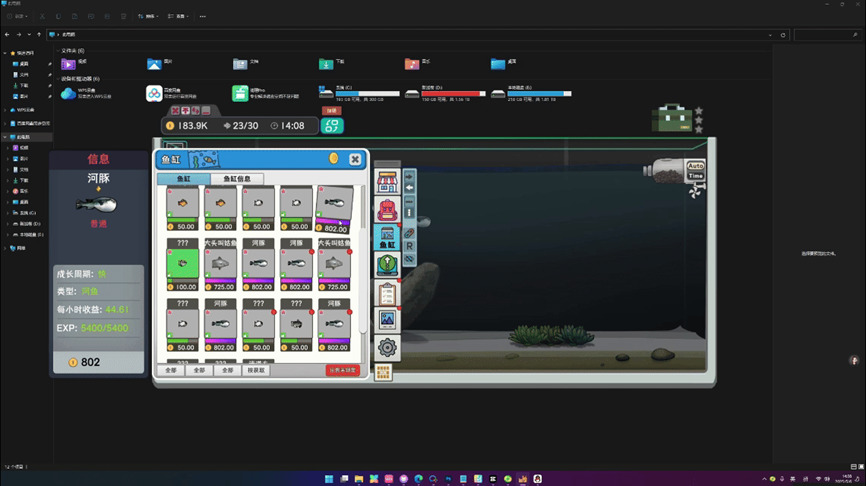This screenshot has width=866, height=486.
Task: Click the 按获取 sort button
Action: click(x=256, y=370)
